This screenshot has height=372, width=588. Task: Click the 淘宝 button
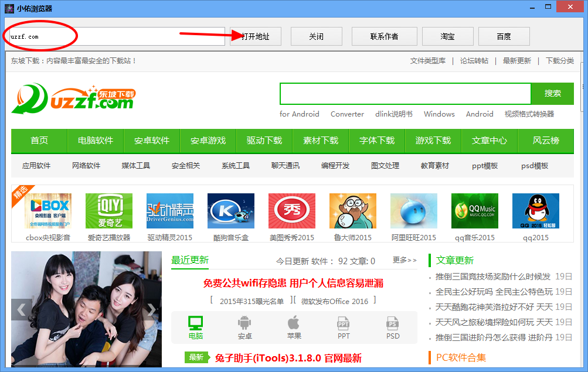pos(448,36)
